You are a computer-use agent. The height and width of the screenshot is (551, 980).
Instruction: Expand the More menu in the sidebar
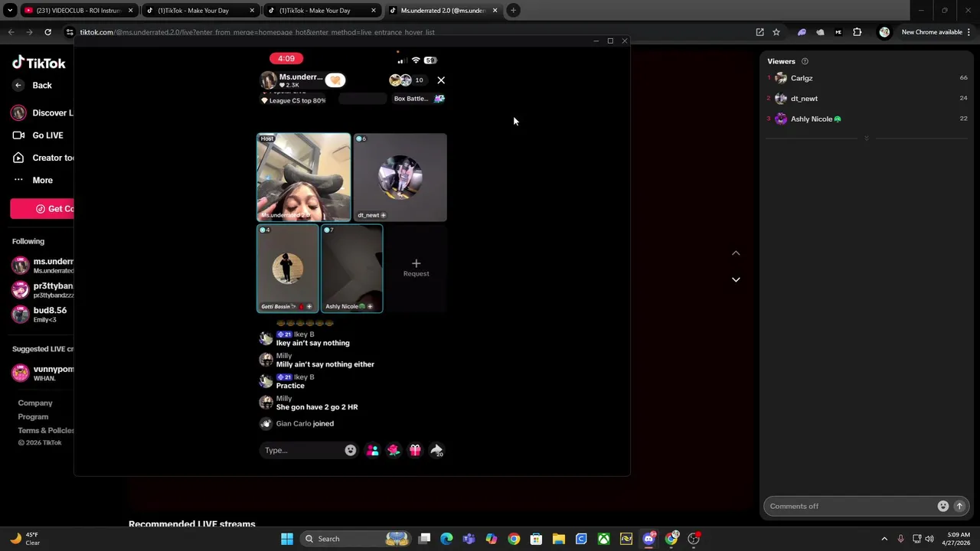33,181
